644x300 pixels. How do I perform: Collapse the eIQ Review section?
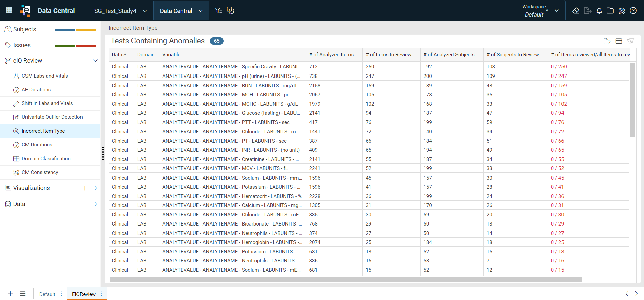pos(95,61)
